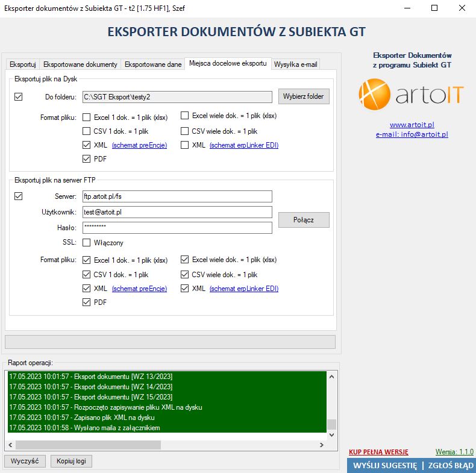Click the Użytkownik input field

point(177,212)
